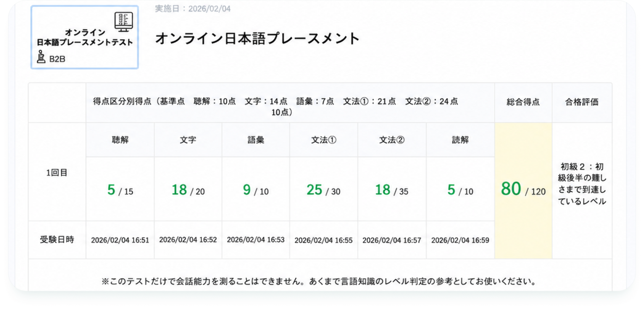Click the 文法② score 18 / 35

click(392, 190)
